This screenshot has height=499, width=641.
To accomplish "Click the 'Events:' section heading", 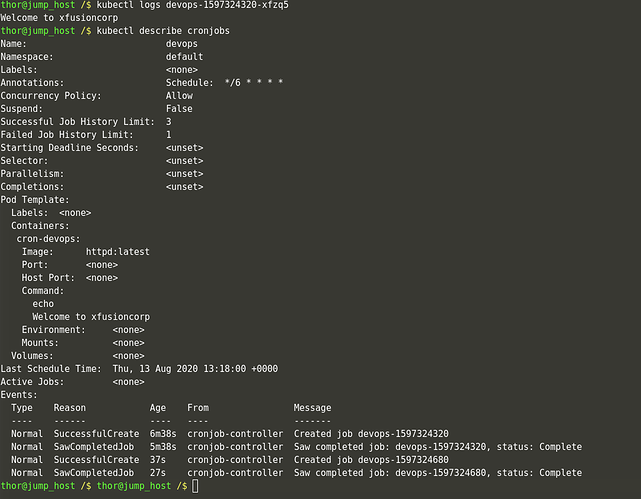I will pos(21,395).
